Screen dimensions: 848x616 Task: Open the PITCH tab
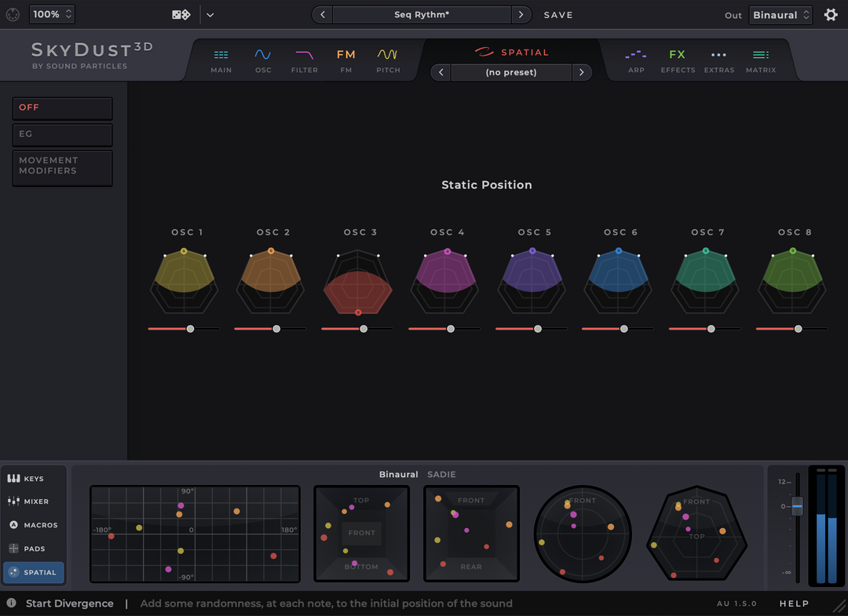[x=388, y=61]
